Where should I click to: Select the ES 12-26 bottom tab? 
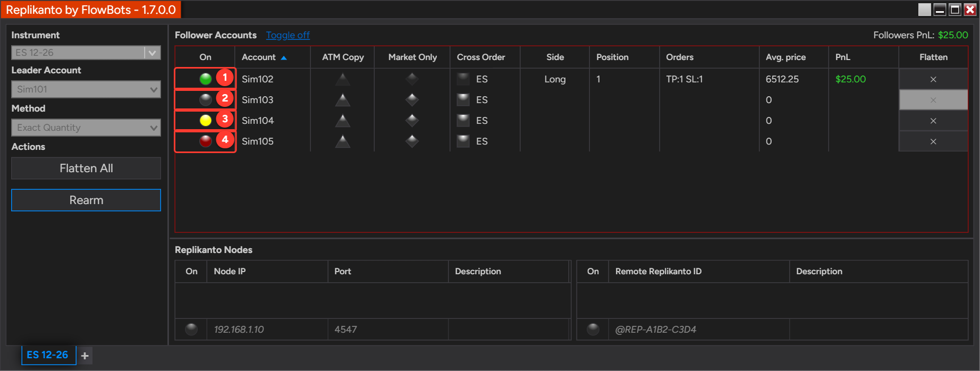[48, 355]
